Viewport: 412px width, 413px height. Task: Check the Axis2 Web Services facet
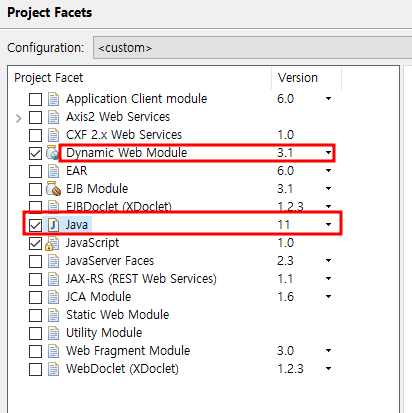tap(35, 117)
